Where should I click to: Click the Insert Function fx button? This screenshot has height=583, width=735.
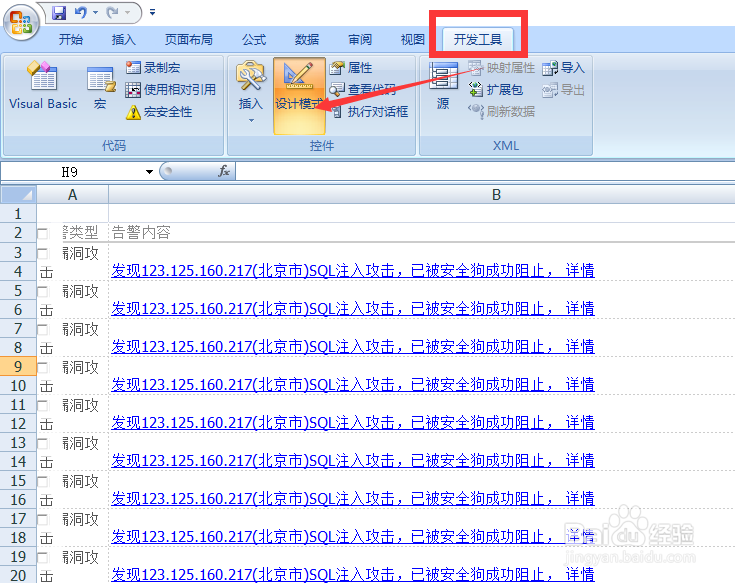(224, 171)
